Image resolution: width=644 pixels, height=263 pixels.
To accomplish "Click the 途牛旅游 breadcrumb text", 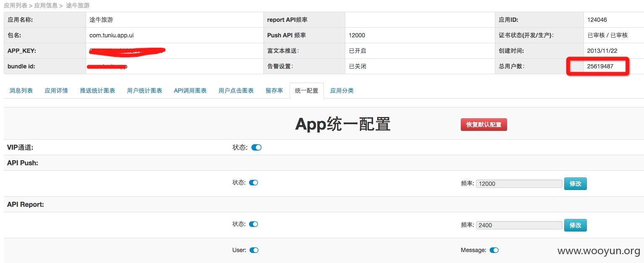I will click(x=78, y=5).
